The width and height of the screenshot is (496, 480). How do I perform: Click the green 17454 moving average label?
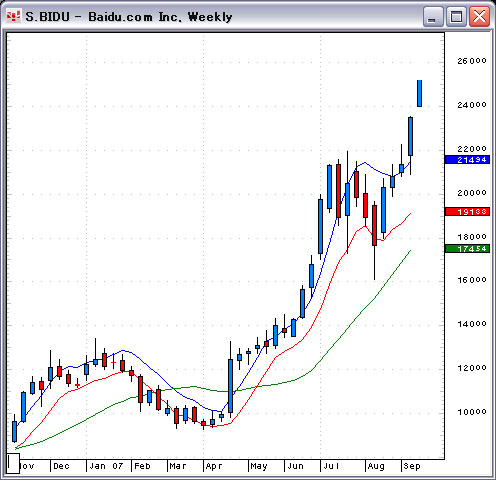point(467,249)
